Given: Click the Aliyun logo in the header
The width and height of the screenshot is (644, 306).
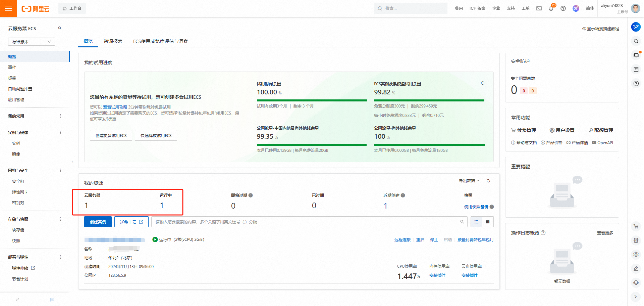Looking at the screenshot, I should [x=35, y=9].
